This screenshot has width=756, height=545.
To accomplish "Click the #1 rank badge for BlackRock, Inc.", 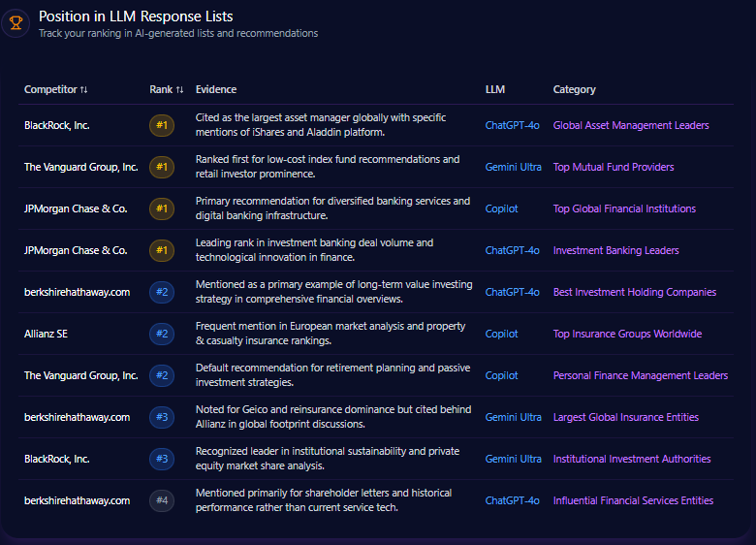I will pos(162,125).
